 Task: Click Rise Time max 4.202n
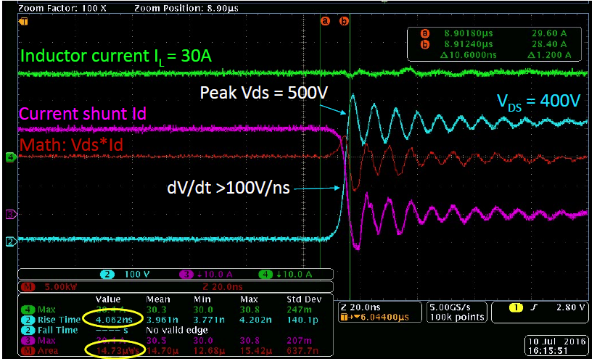pyautogui.click(x=255, y=320)
